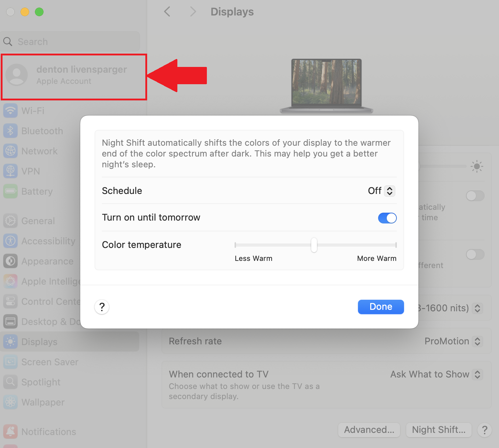
Task: Click 'When connected to TV' label
Action: [219, 374]
